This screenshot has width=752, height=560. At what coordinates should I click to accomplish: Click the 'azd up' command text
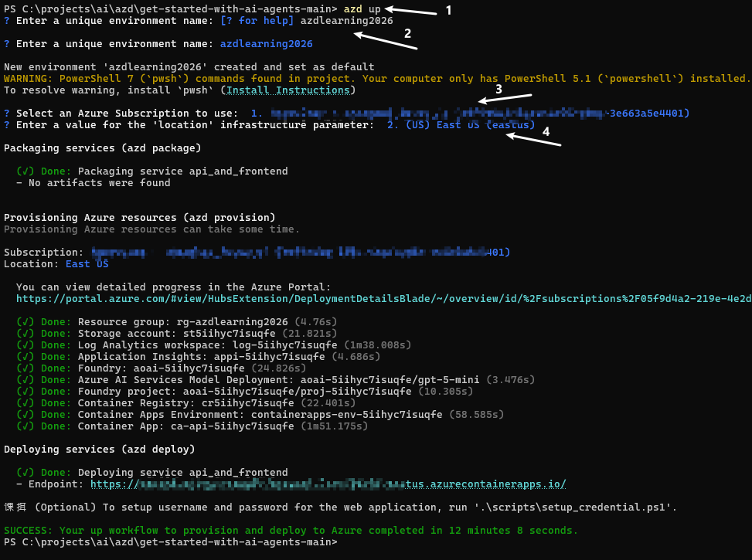point(362,9)
